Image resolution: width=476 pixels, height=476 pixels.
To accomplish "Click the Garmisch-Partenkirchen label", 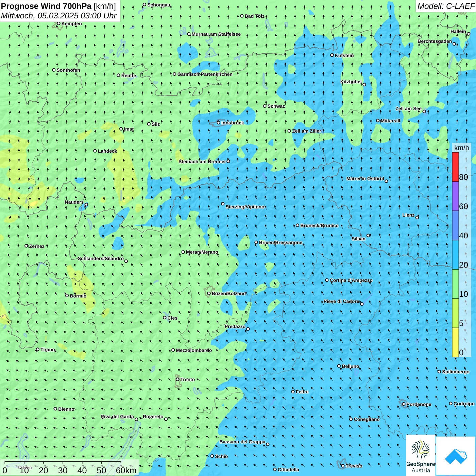I will 205,74.
